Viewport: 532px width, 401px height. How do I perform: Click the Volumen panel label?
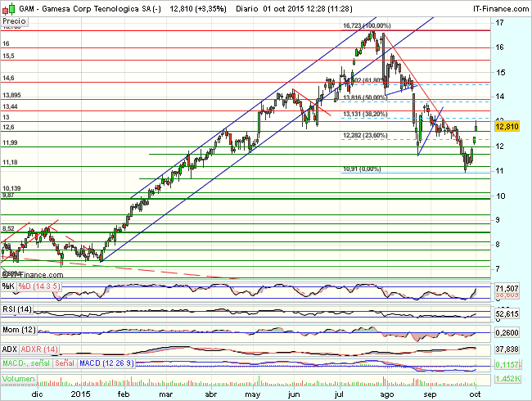tap(19, 379)
